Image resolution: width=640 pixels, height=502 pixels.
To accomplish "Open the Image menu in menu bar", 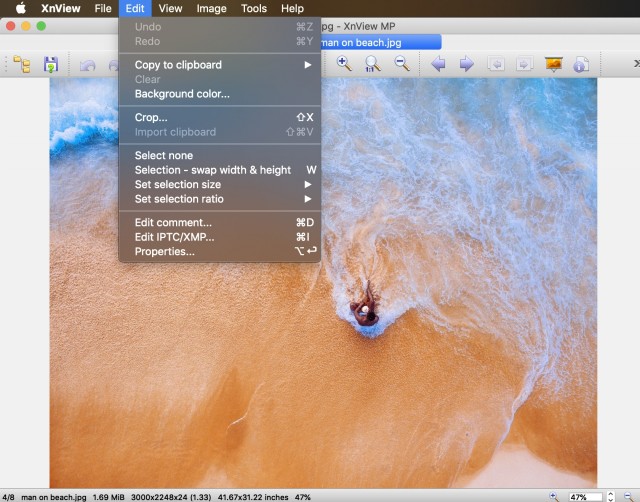I will click(211, 9).
